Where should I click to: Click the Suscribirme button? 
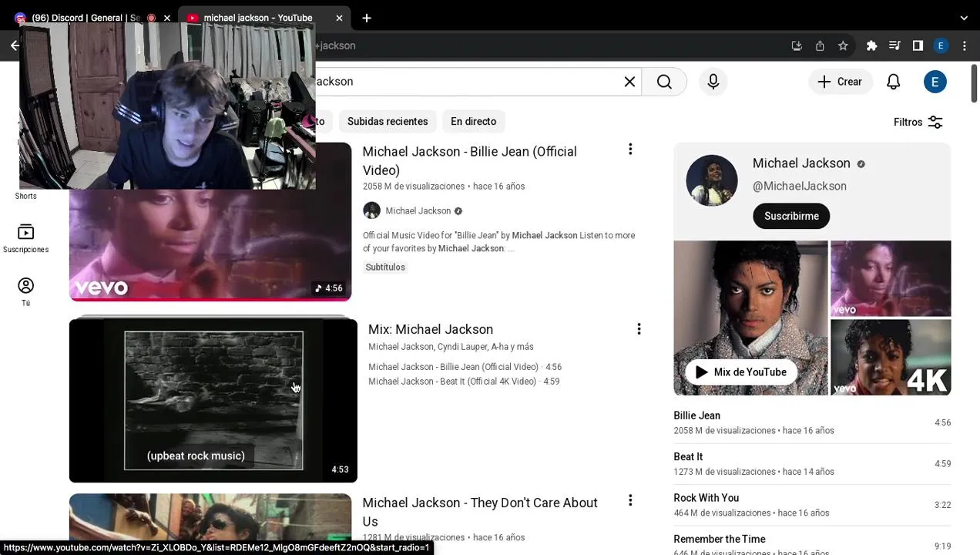(791, 216)
